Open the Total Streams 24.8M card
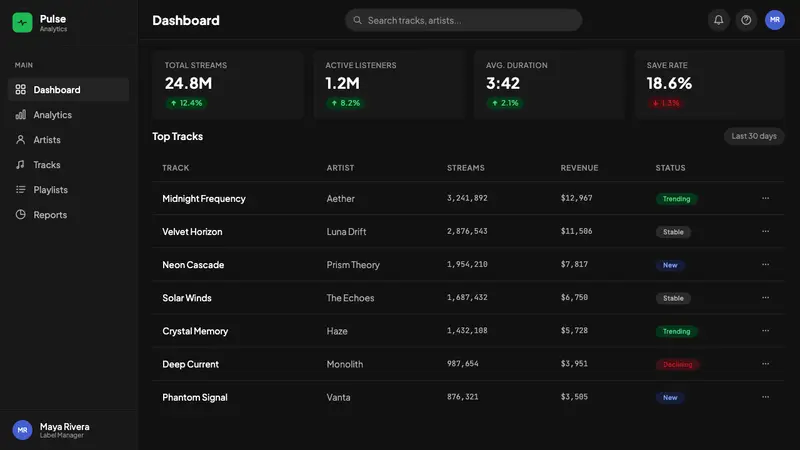The height and width of the screenshot is (450, 800). [228, 85]
